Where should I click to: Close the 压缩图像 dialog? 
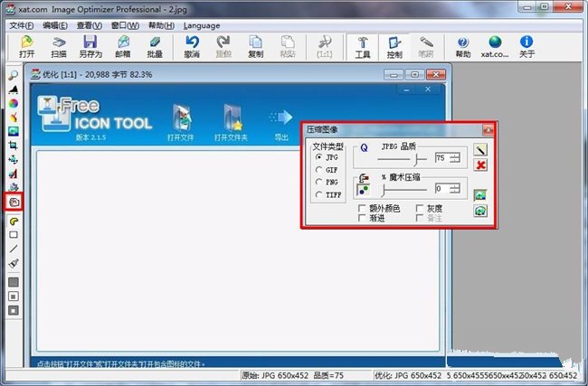tap(488, 130)
